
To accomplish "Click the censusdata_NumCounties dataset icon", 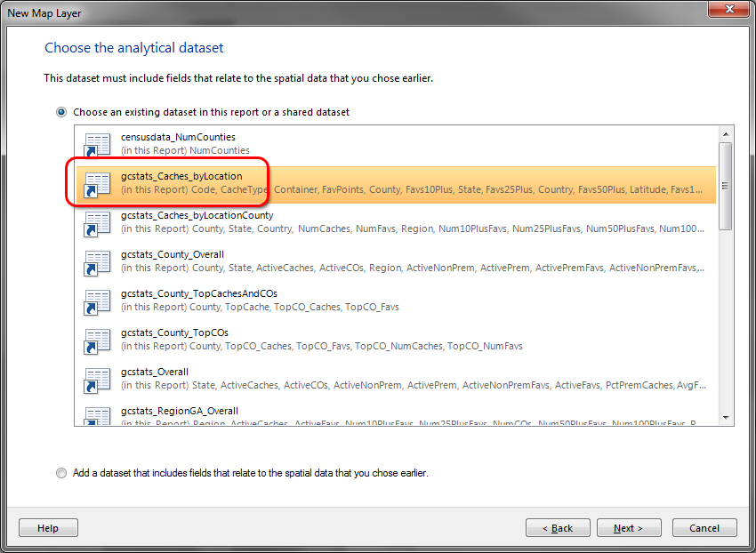I will [x=97, y=144].
